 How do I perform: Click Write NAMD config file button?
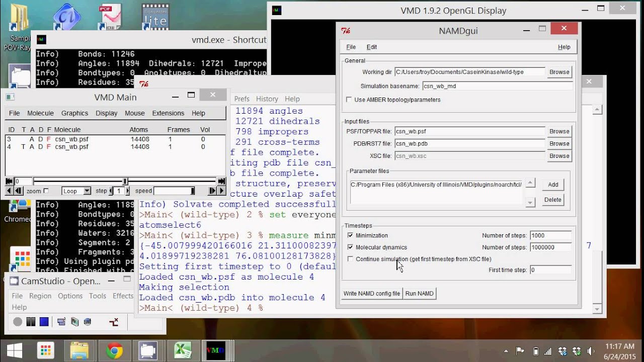pyautogui.click(x=372, y=294)
